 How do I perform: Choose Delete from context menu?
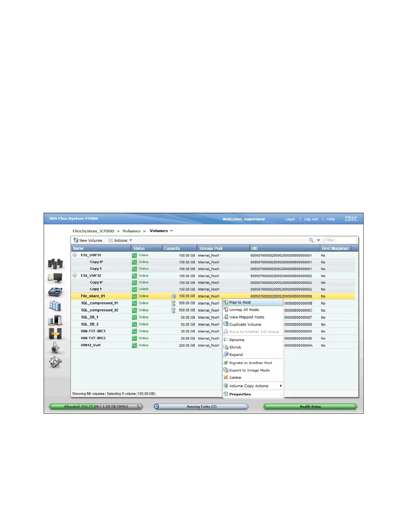(253, 378)
